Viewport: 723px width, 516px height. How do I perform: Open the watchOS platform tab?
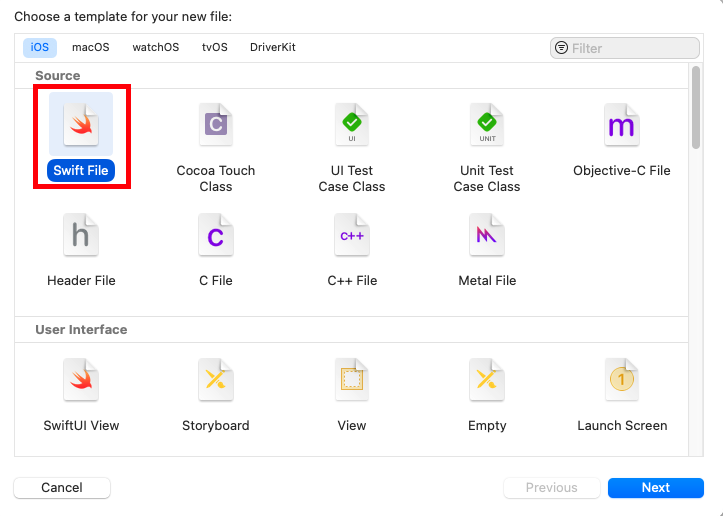point(156,47)
